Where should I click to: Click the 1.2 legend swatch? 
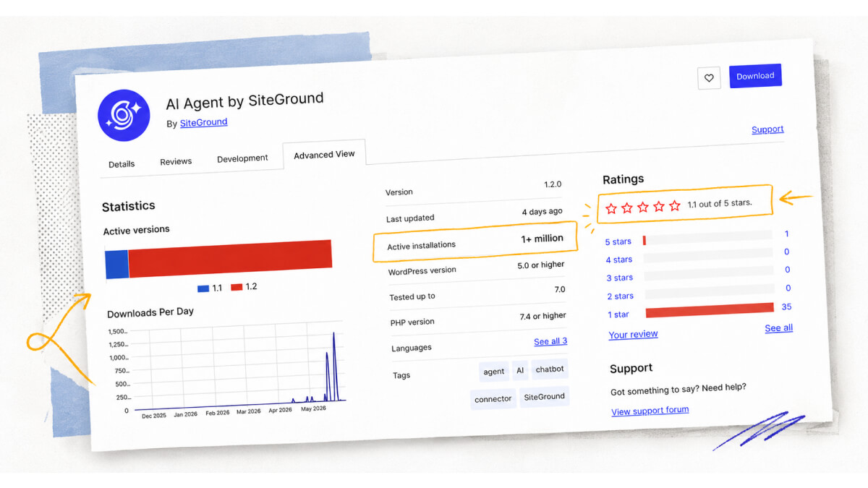(237, 287)
